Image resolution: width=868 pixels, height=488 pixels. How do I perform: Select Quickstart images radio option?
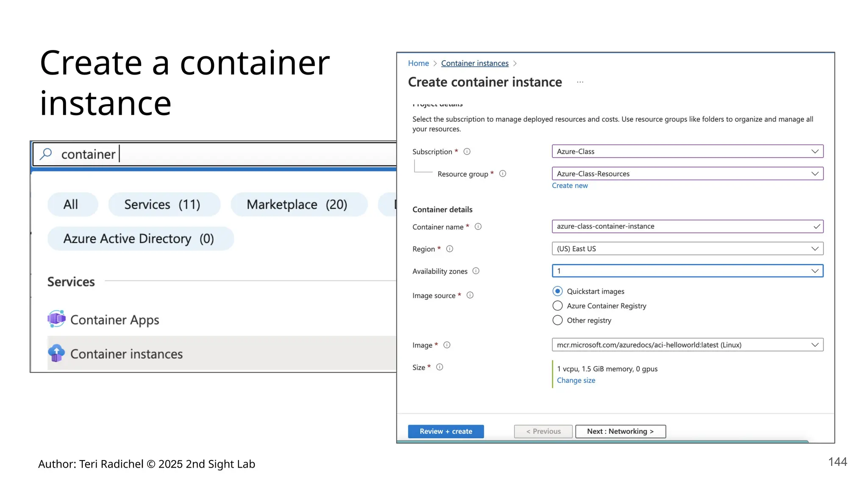coord(558,291)
